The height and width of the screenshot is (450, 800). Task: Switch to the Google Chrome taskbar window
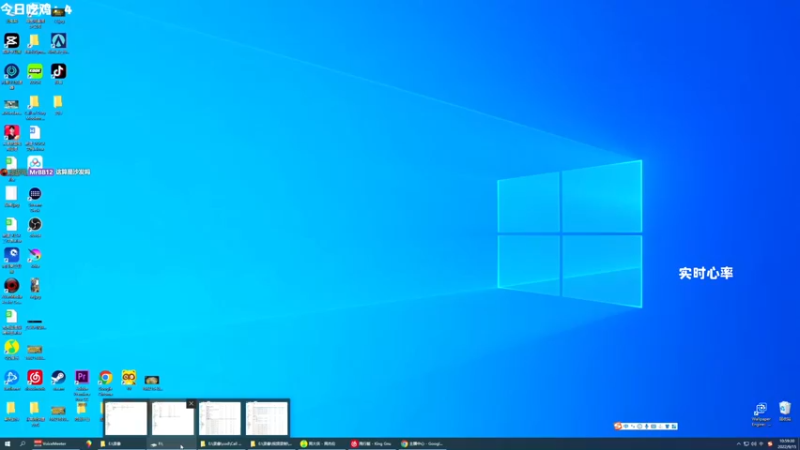point(422,444)
